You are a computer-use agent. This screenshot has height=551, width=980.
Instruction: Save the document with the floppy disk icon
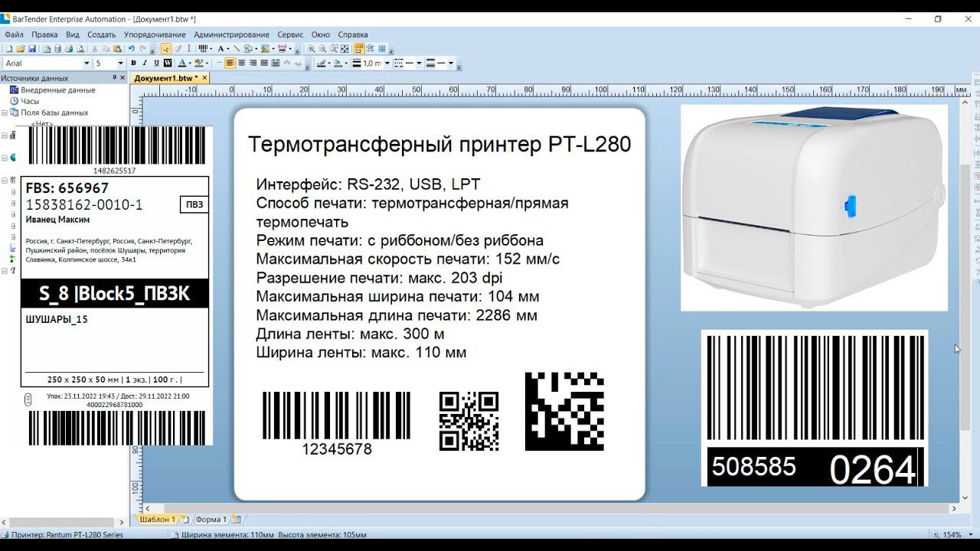[32, 48]
